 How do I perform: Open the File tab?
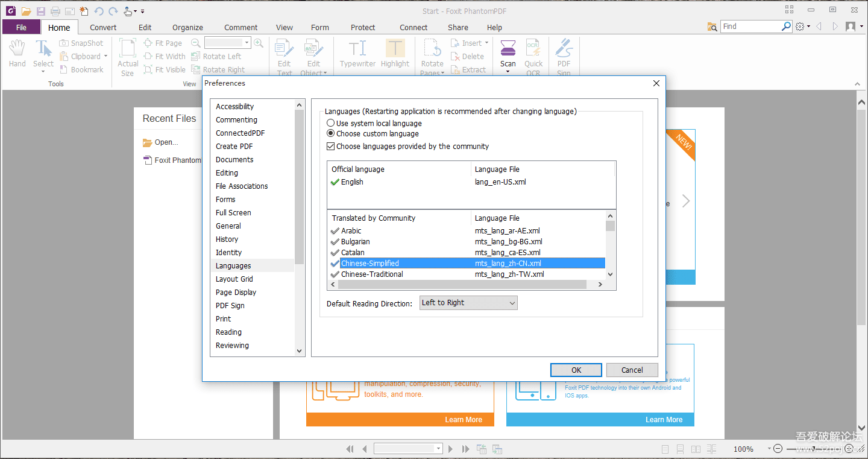click(22, 27)
